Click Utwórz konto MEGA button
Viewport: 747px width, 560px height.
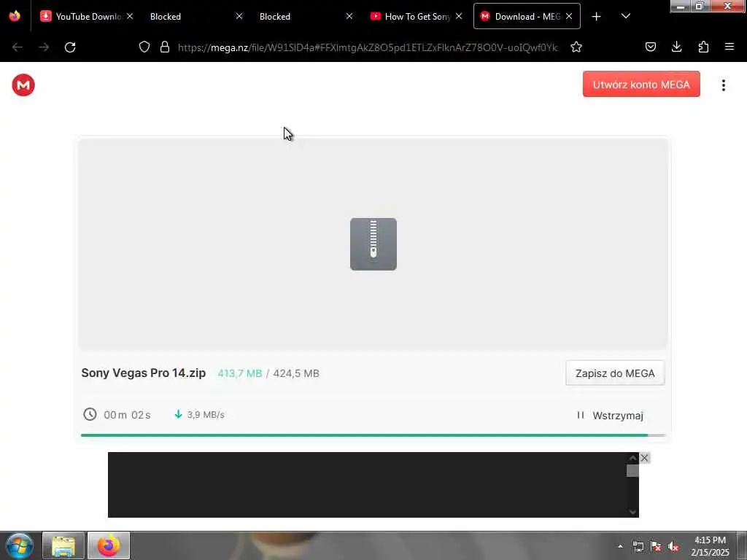(x=641, y=85)
